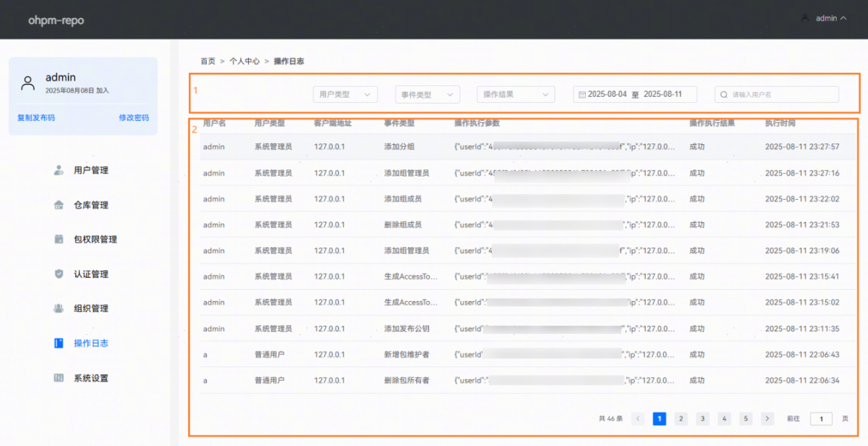This screenshot has height=446, width=868.
Task: Click the 认证管理 shield icon
Action: pyautogui.click(x=59, y=274)
